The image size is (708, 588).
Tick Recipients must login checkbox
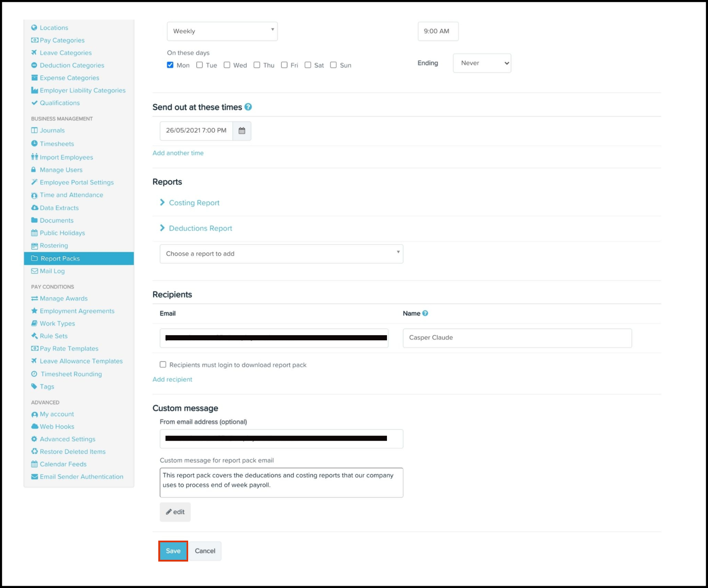coord(163,364)
